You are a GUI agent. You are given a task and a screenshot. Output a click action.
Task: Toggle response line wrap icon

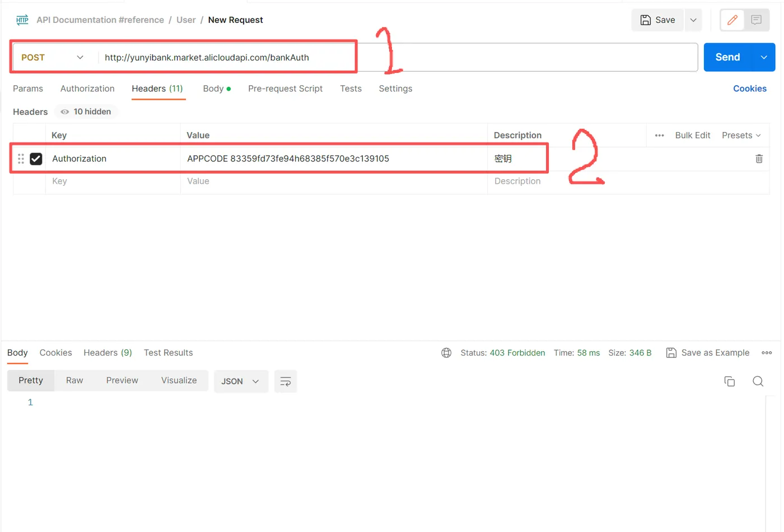286,381
